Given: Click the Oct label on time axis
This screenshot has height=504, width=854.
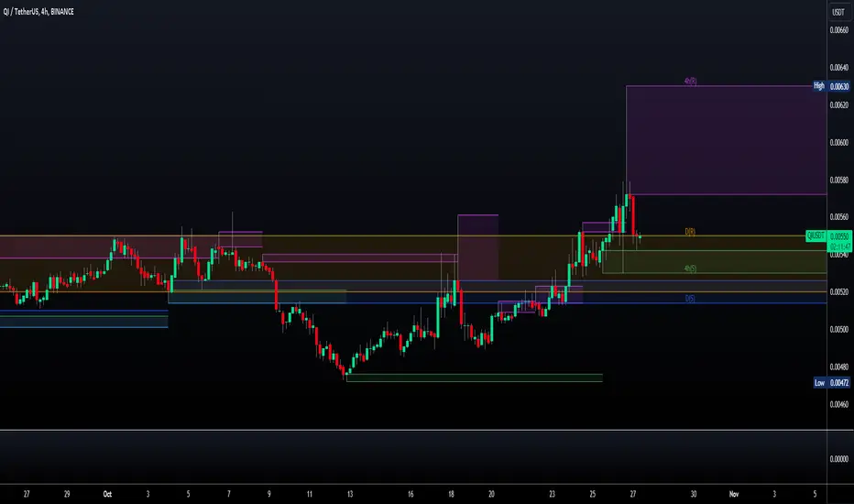Looking at the screenshot, I should tap(107, 494).
